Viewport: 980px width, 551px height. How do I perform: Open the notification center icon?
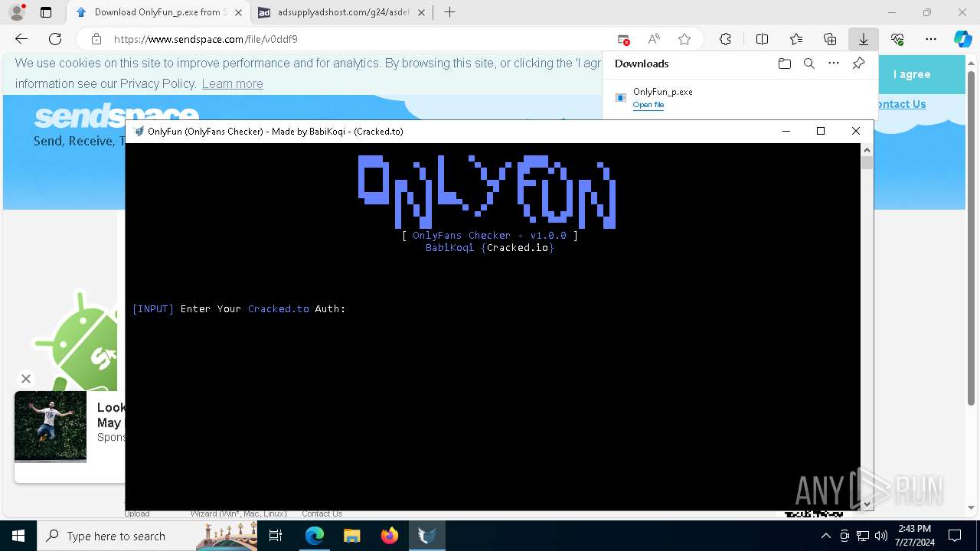click(955, 536)
